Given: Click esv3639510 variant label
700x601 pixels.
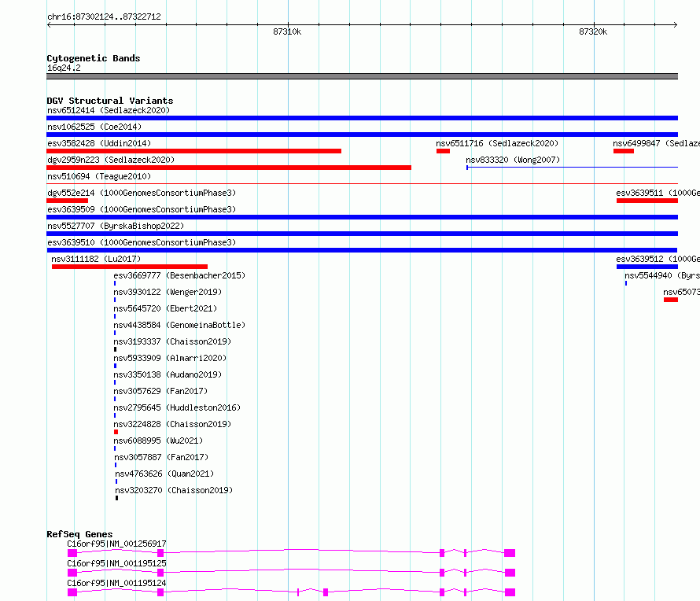Looking at the screenshot, I should point(142,242).
